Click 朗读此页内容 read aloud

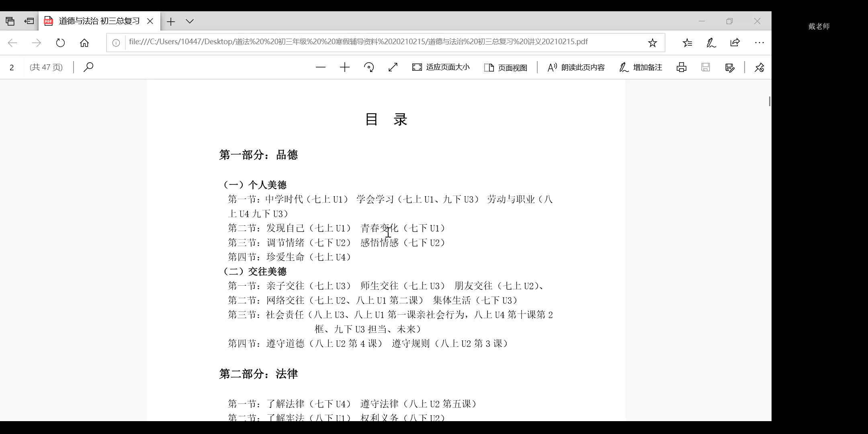coord(576,67)
